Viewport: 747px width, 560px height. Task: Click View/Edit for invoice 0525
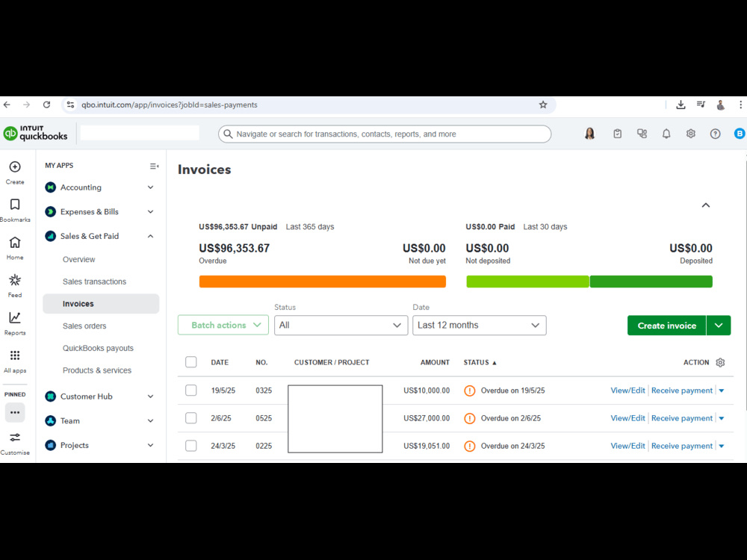point(627,418)
